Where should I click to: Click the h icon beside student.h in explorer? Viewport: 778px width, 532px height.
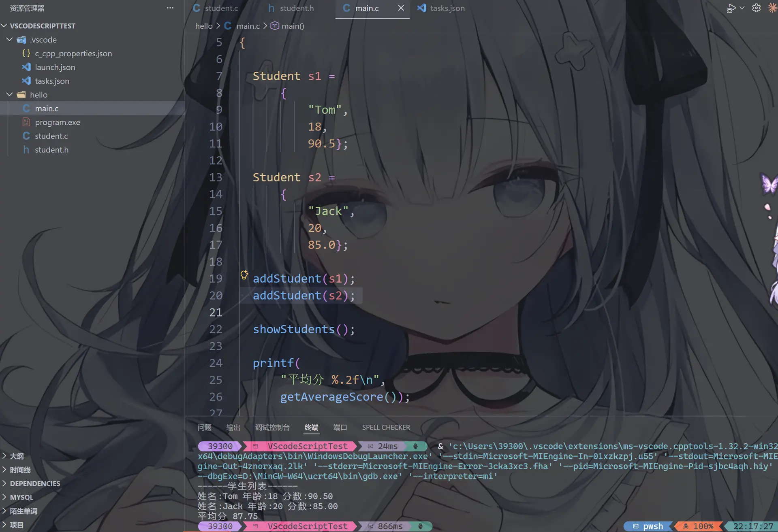pos(26,150)
